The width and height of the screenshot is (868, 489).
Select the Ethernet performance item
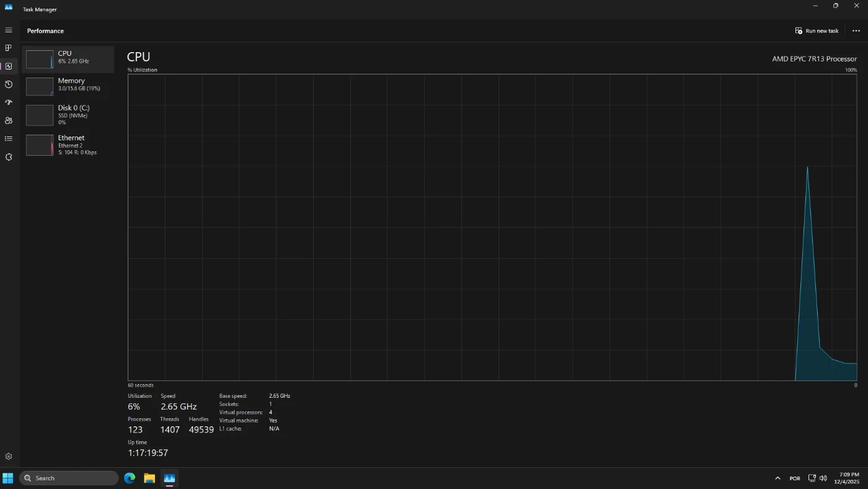(68, 145)
